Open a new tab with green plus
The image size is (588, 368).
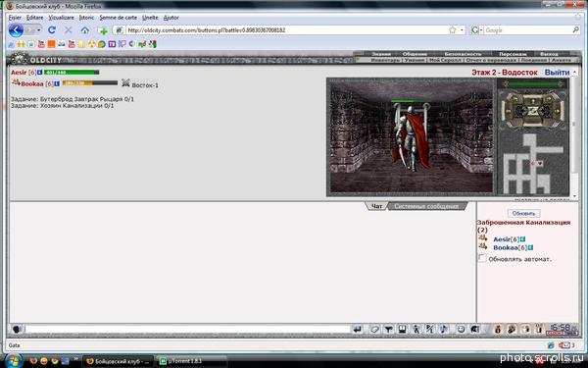pyautogui.click(x=102, y=30)
